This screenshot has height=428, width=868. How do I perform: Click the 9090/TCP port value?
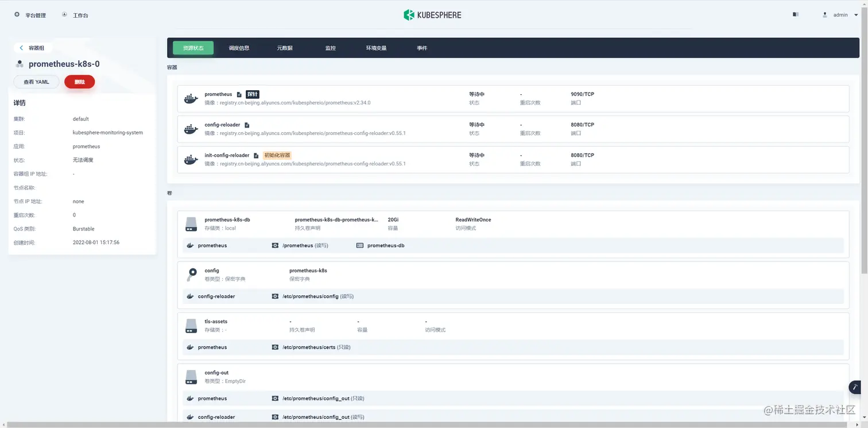(582, 94)
